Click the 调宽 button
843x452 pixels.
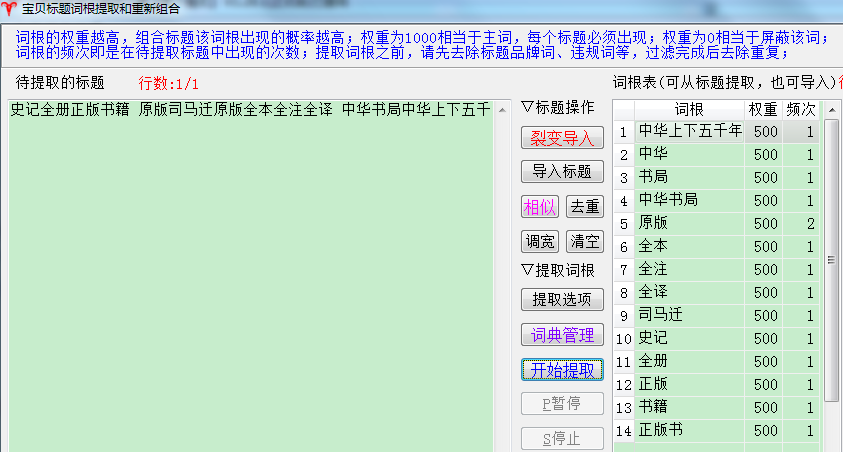[x=539, y=241]
